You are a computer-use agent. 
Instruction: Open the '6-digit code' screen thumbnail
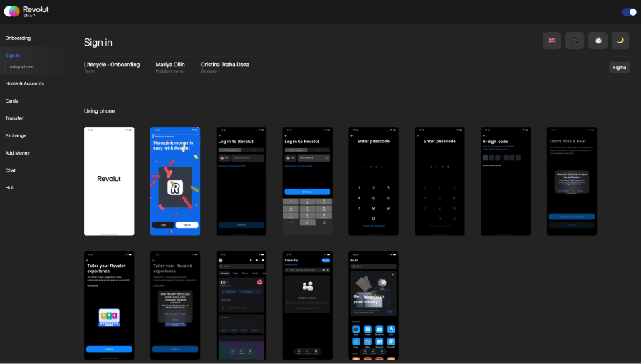(x=506, y=181)
